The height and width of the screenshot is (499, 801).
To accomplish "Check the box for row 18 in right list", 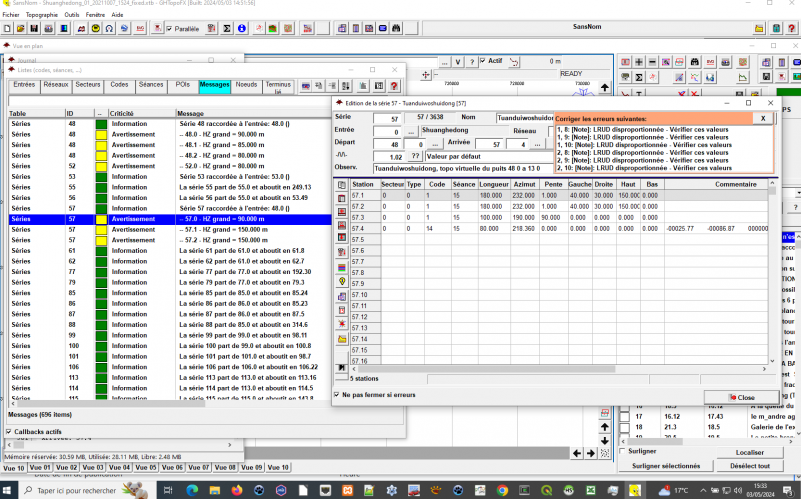I will [624, 427].
